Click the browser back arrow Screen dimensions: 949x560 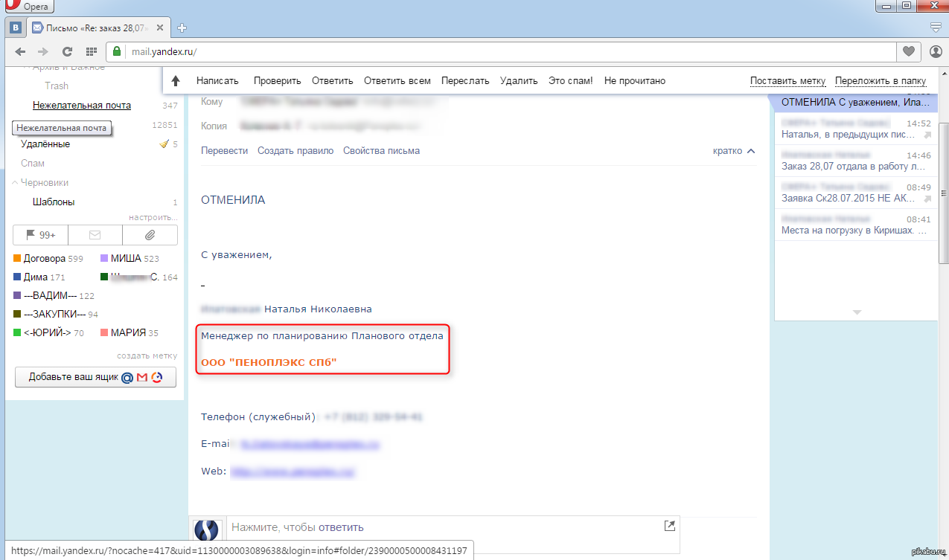coord(20,51)
